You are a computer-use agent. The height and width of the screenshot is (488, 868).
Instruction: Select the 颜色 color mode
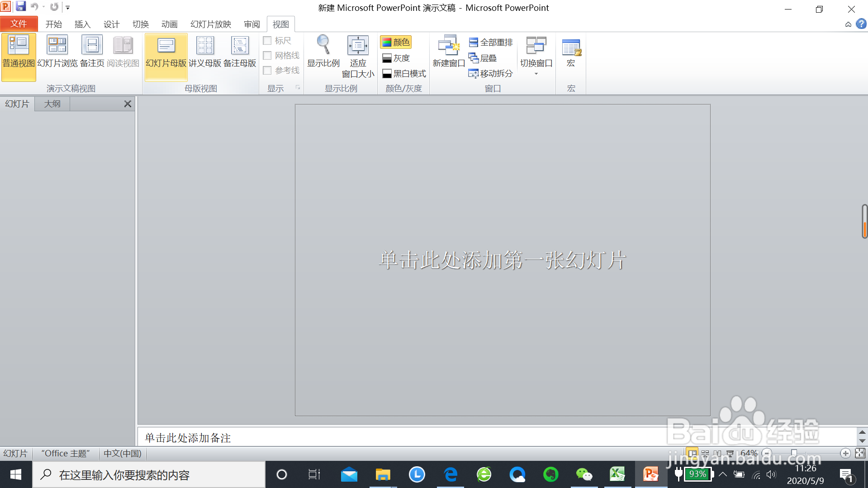[396, 42]
